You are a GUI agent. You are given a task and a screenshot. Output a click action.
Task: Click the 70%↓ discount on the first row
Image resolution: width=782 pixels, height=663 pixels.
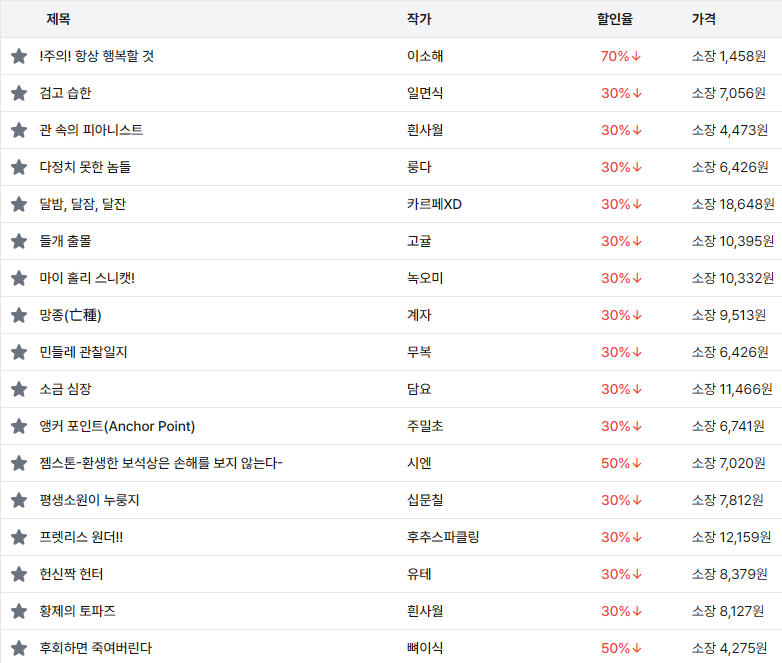coord(620,56)
